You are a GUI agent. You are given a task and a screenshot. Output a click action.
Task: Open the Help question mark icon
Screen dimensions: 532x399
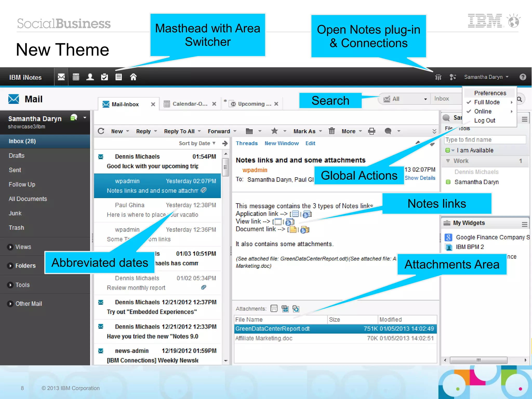click(x=523, y=77)
